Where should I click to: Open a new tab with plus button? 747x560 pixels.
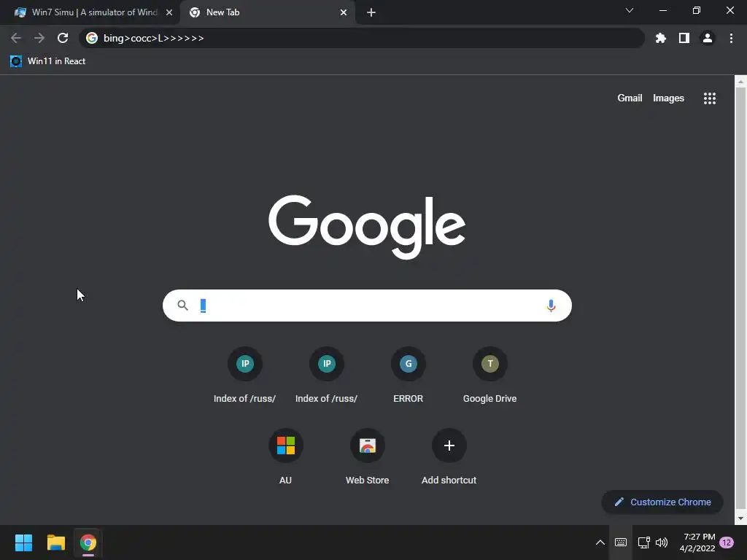371,12
